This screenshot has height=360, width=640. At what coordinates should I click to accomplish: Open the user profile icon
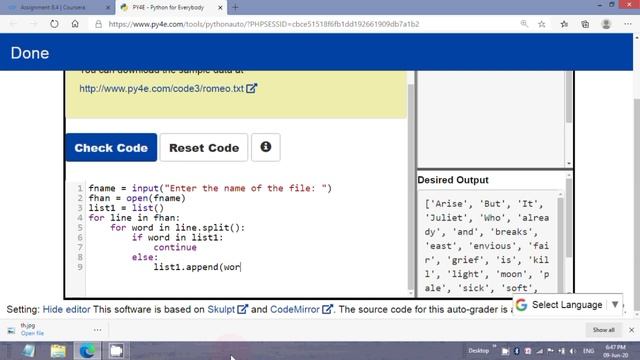point(606,24)
